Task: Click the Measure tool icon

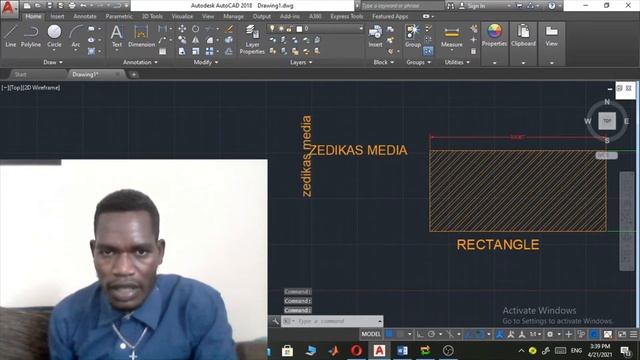Action: pos(451,36)
